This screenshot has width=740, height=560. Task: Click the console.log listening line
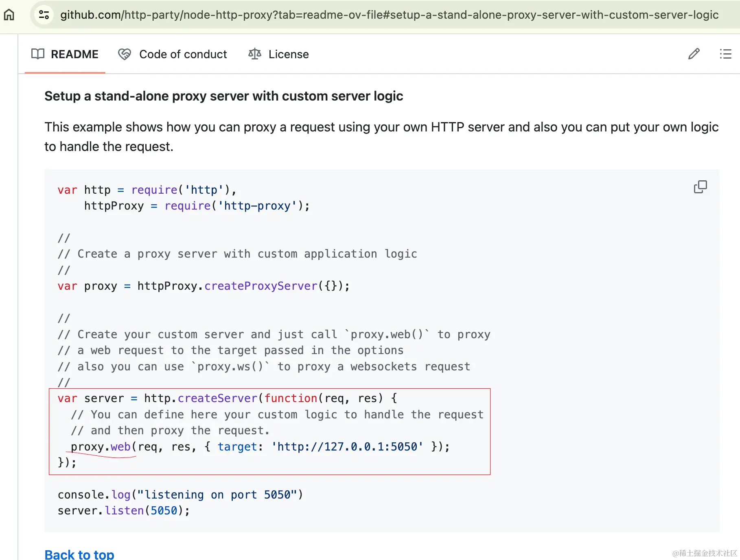click(x=180, y=495)
